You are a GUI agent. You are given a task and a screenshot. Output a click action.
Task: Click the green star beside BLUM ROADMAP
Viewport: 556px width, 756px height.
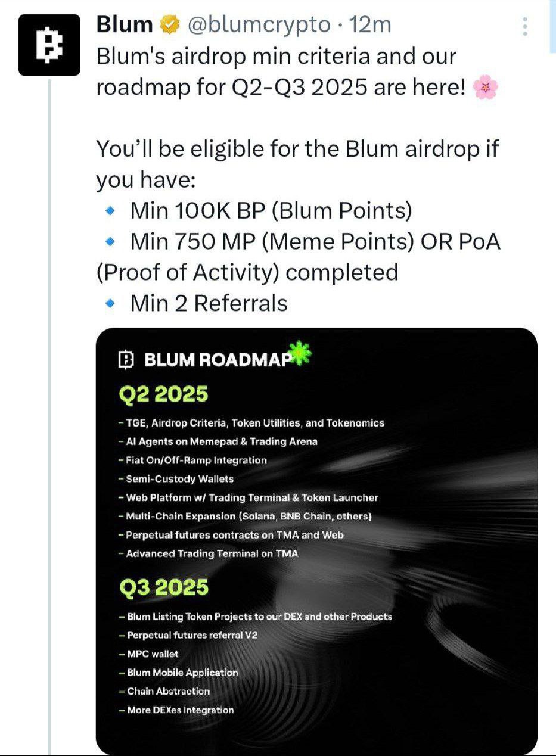tap(300, 353)
